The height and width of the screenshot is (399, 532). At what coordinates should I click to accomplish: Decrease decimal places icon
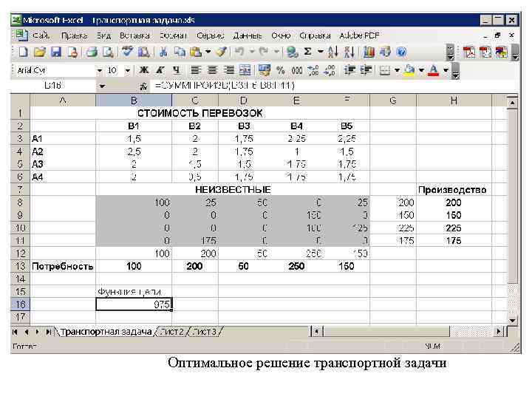(330, 70)
